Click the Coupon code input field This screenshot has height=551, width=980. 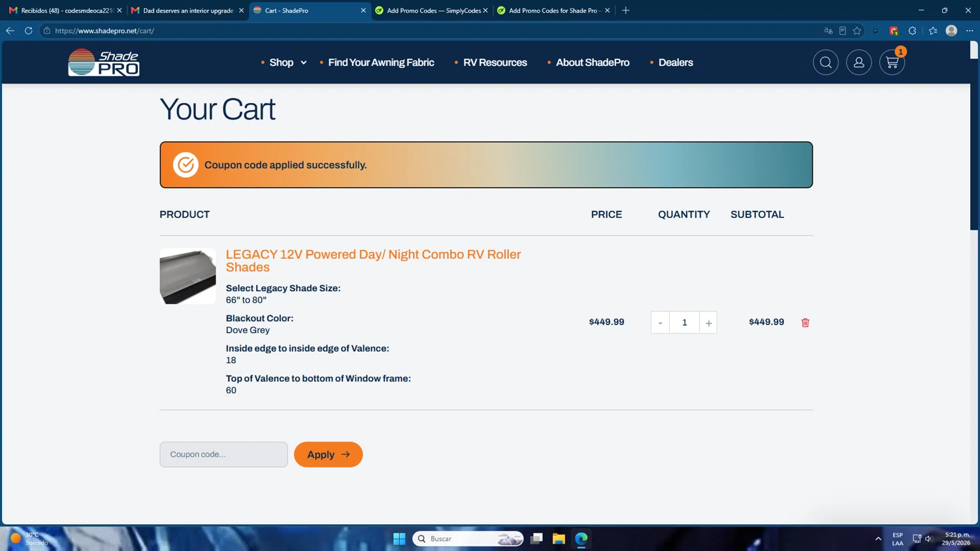(223, 454)
